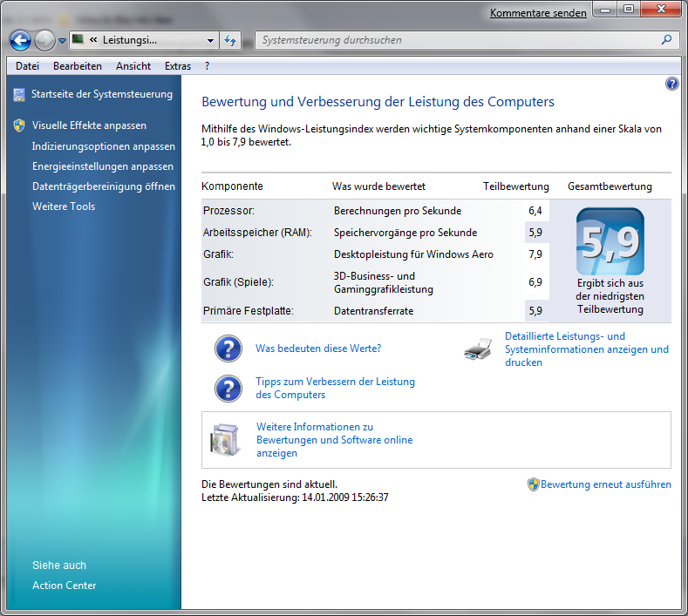Go to Startseite der Systemsteuerung
Screen dimensions: 688x616
pos(102,94)
